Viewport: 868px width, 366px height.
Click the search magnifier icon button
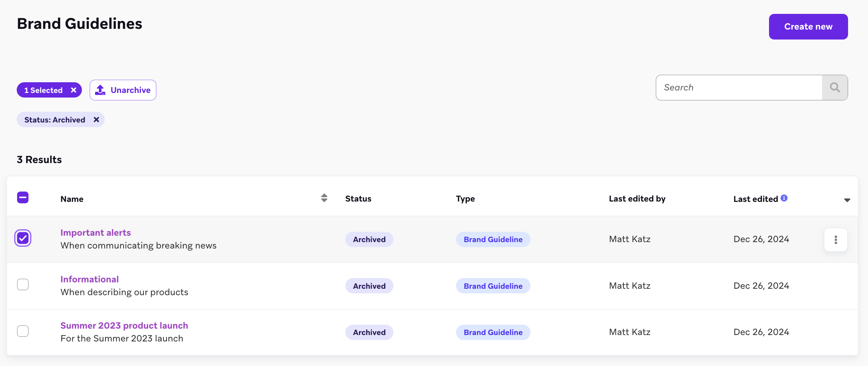[835, 88]
